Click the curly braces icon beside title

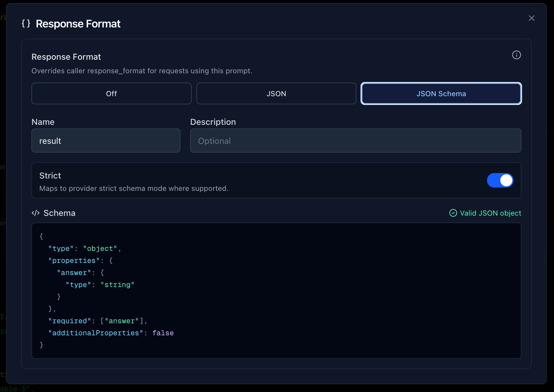click(x=26, y=24)
